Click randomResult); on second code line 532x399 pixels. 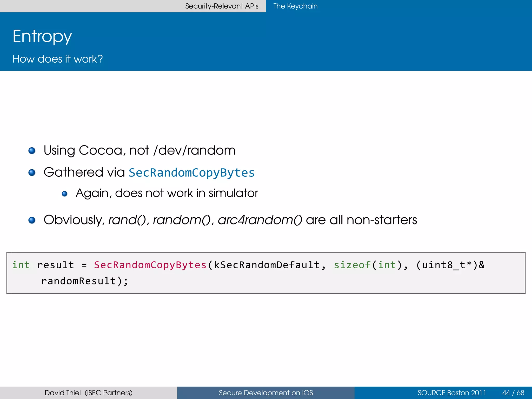(x=85, y=281)
